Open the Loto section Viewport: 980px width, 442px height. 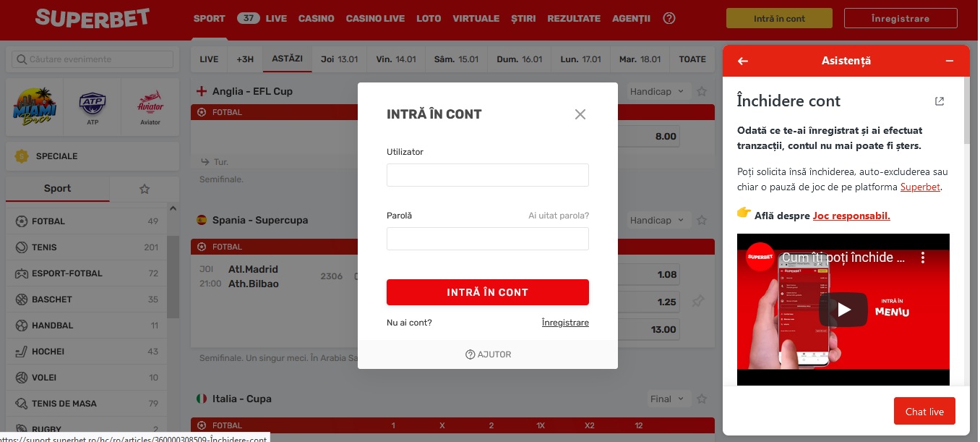(429, 18)
